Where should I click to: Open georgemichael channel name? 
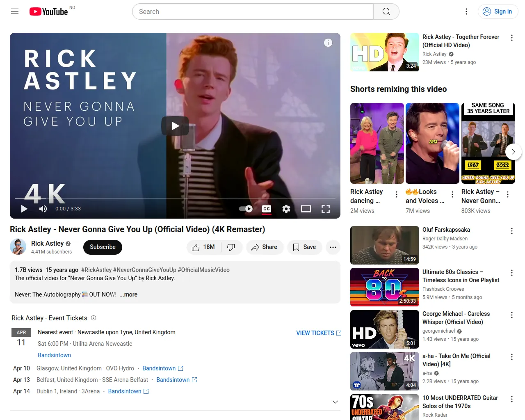point(438,331)
